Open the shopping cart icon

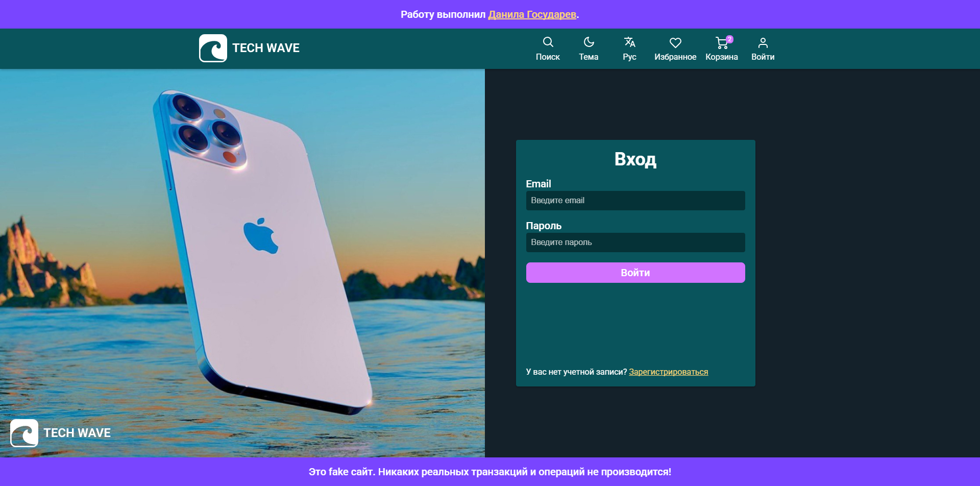click(x=721, y=43)
